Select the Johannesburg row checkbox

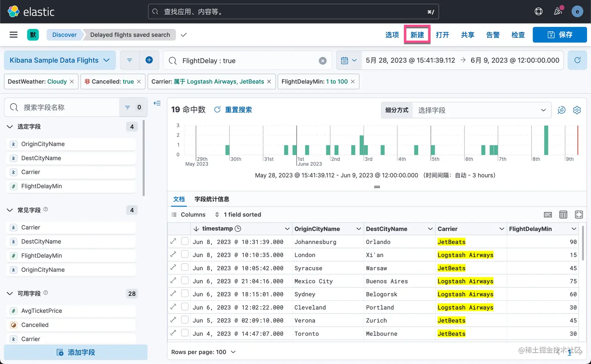coord(185,241)
